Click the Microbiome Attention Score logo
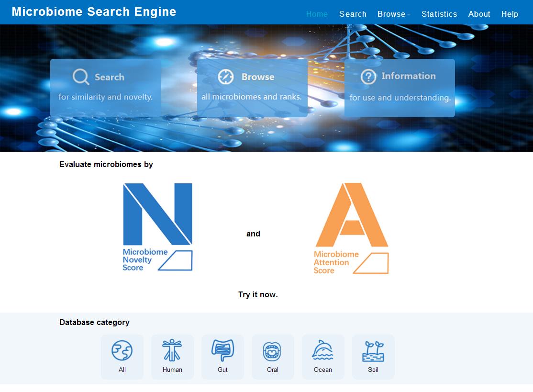The height and width of the screenshot is (392, 533). (351, 228)
